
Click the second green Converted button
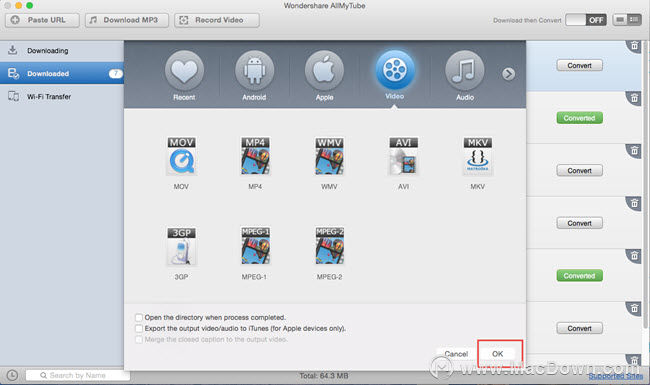[580, 276]
